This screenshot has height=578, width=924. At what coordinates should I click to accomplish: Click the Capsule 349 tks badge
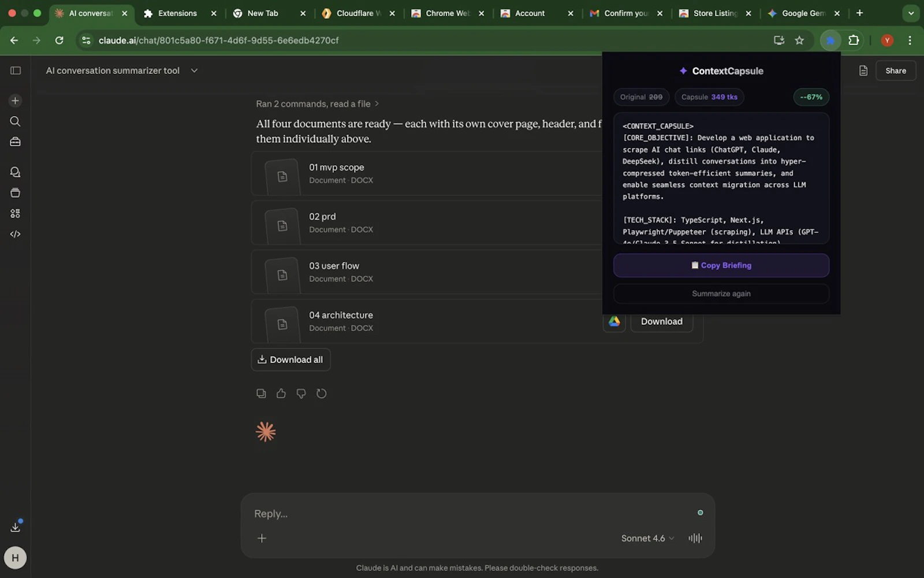pyautogui.click(x=709, y=97)
